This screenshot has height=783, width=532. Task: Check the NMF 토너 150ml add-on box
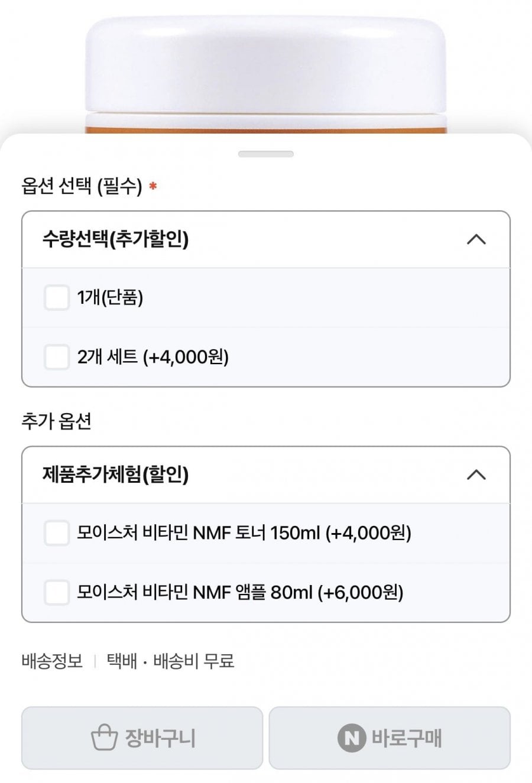tap(57, 533)
